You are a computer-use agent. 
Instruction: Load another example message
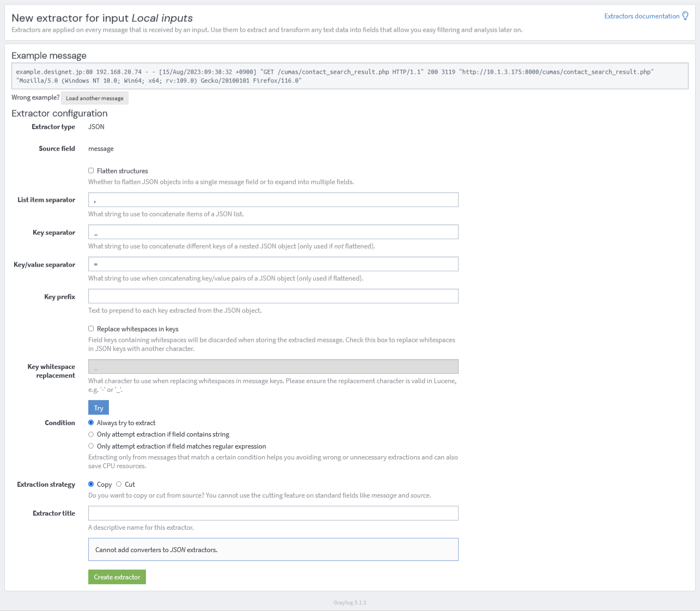[95, 98]
